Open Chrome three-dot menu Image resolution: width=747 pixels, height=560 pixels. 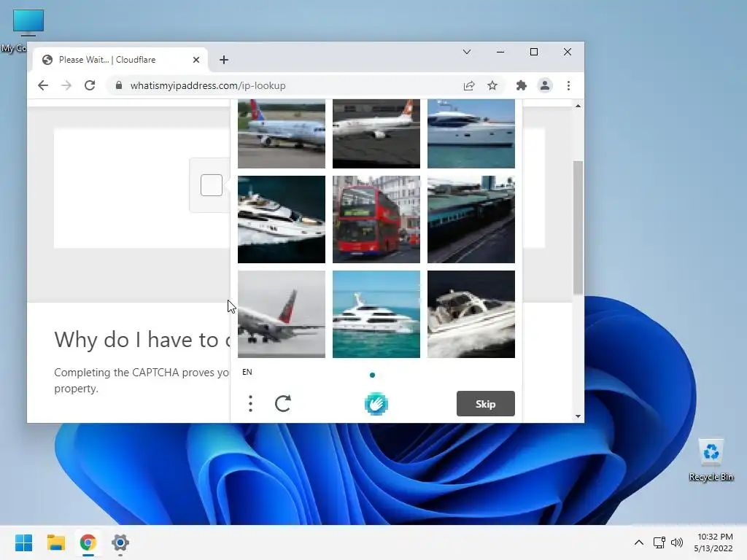(568, 86)
